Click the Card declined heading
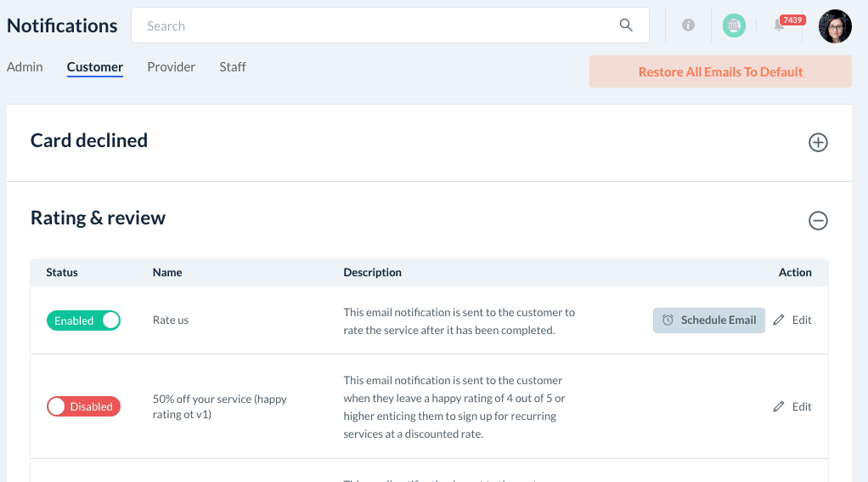This screenshot has width=868, height=482. (89, 141)
